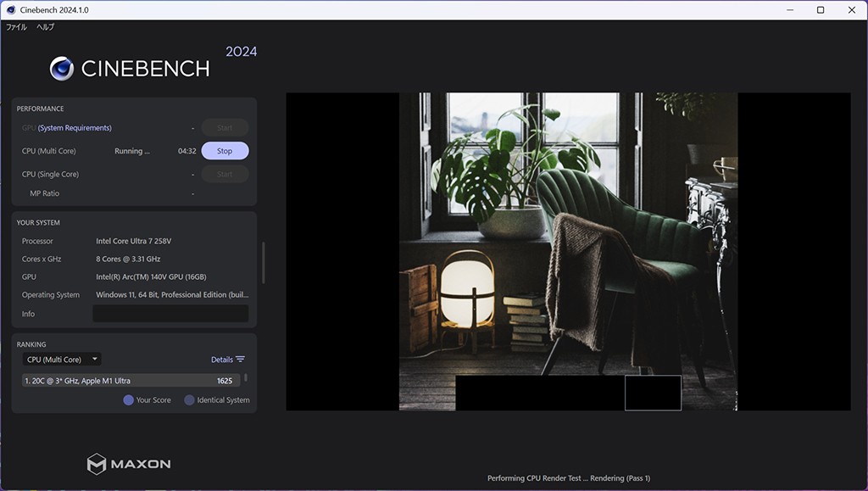Click the Cinebench title bar app icon
The image size is (868, 491).
tap(10, 10)
